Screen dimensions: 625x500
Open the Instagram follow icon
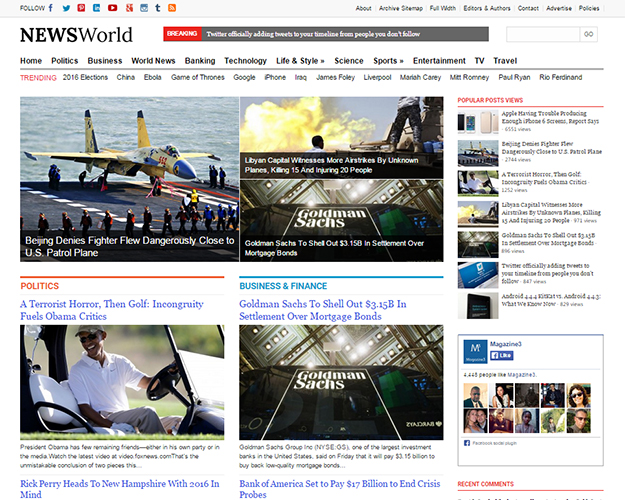[144, 8]
